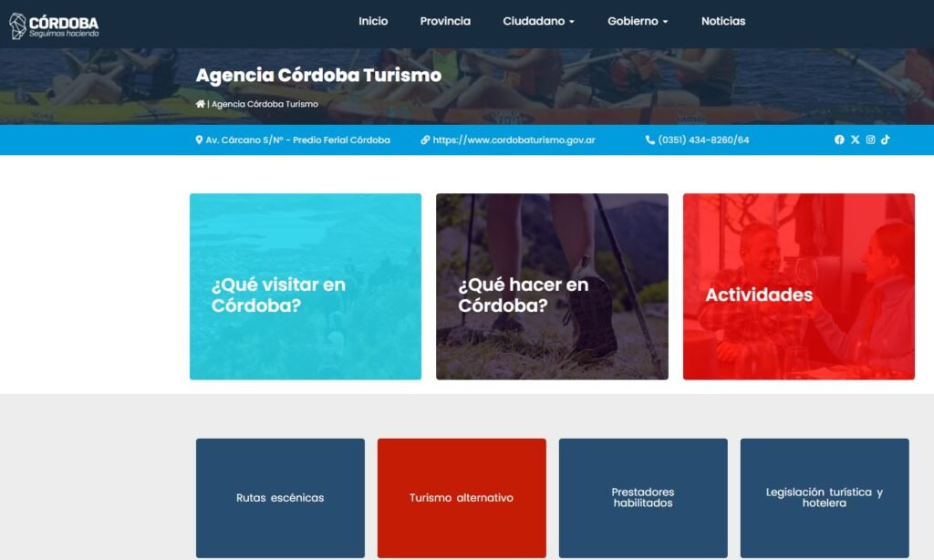Viewport: 934px width, 560px height.
Task: Expand the Ciudadano dropdown menu
Action: tap(538, 22)
